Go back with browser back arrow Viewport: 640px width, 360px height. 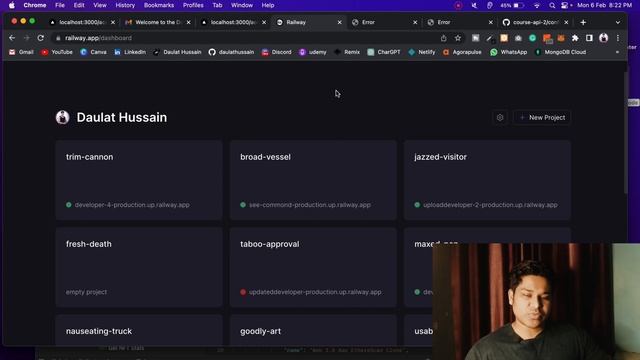[x=12, y=38]
